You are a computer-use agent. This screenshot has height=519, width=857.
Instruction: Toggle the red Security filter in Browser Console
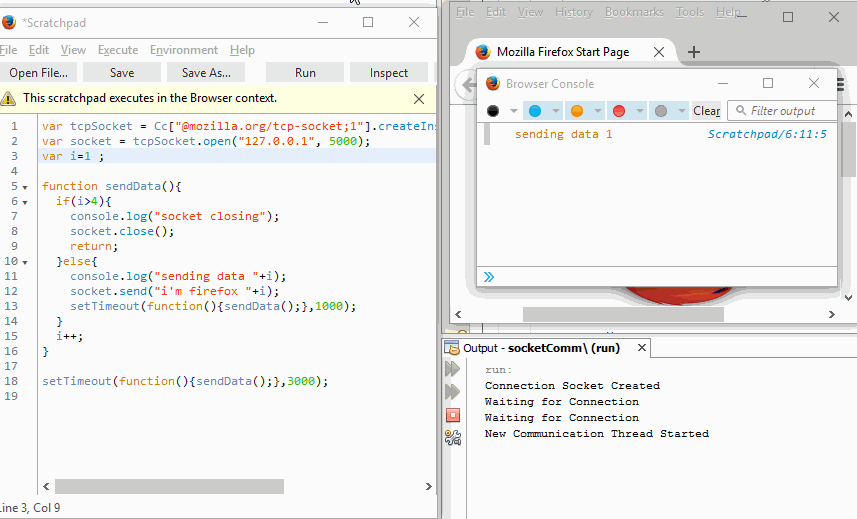[619, 111]
